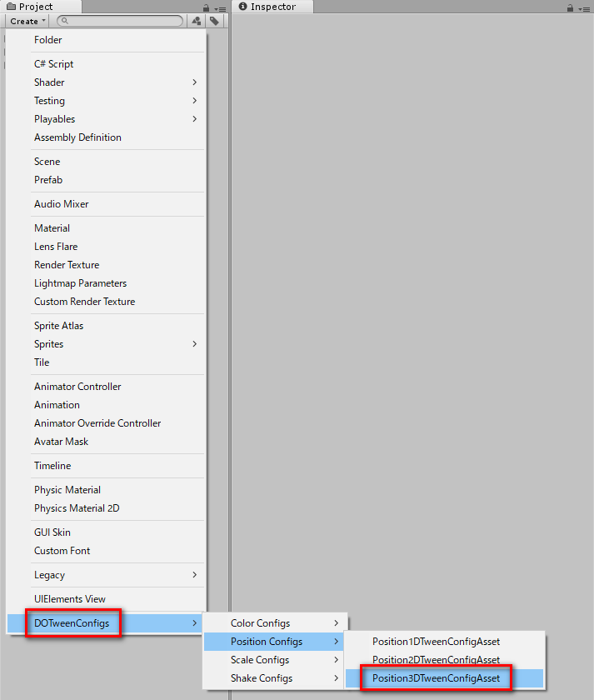Open the Position Configs submenu
The image size is (594, 700).
tap(276, 641)
